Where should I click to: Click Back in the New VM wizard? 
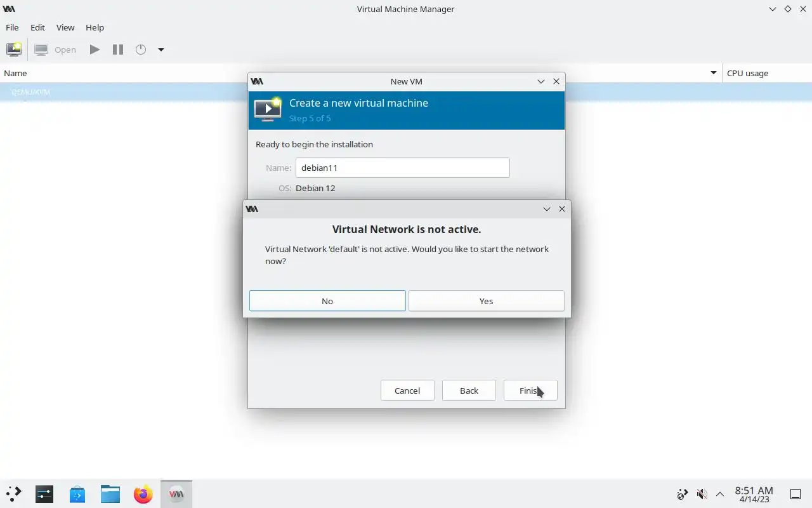(469, 391)
